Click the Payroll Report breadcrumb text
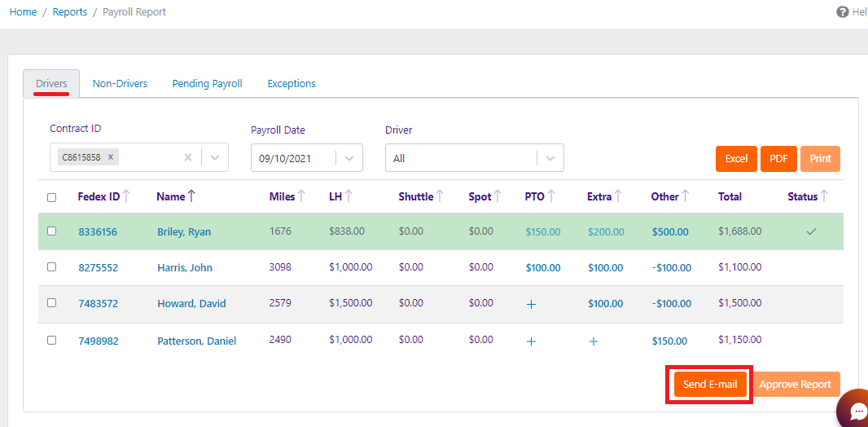Viewport: 868px width, 427px height. coord(134,11)
